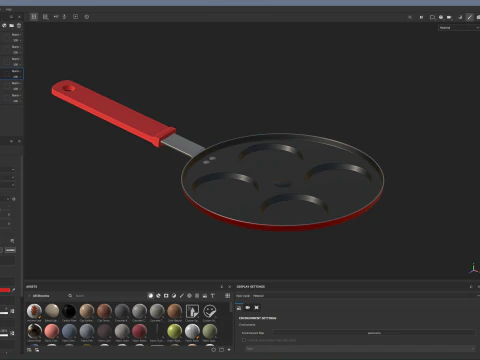
Task: Select the first toolbar icon above viewport
Action: [34, 17]
